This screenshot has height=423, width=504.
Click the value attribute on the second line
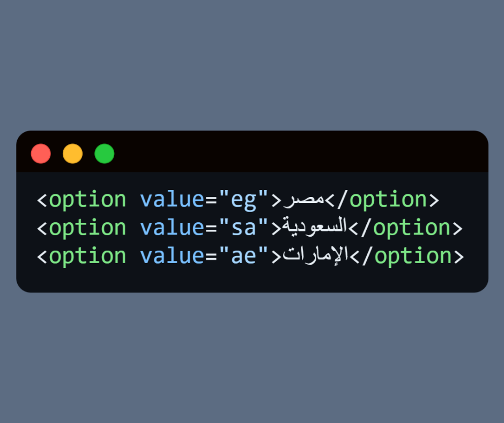pyautogui.click(x=172, y=228)
